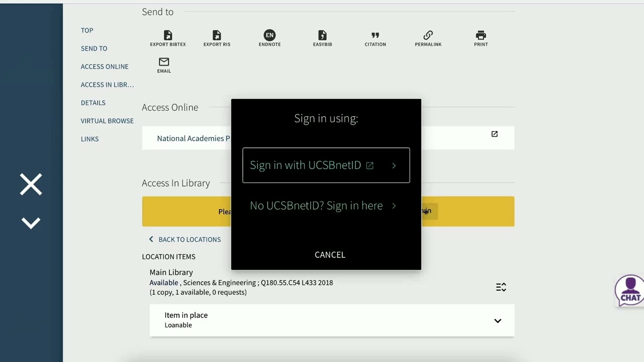Expand the Item in place row

tap(332, 320)
